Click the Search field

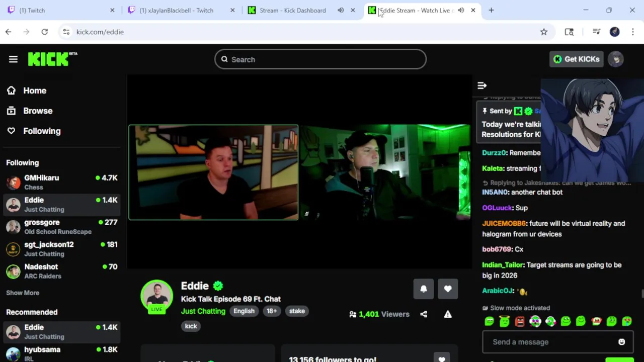[x=320, y=59]
